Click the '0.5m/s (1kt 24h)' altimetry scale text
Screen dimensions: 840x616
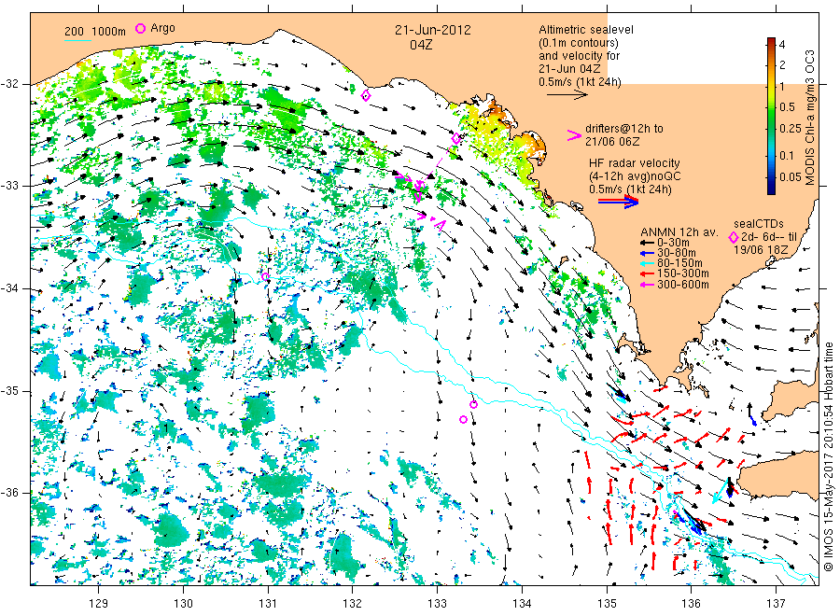tap(581, 82)
